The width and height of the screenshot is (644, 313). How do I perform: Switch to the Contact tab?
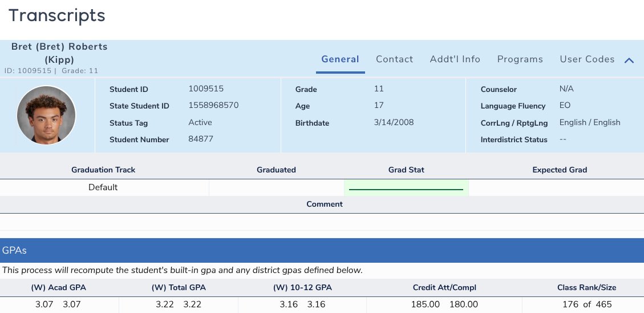coord(394,59)
